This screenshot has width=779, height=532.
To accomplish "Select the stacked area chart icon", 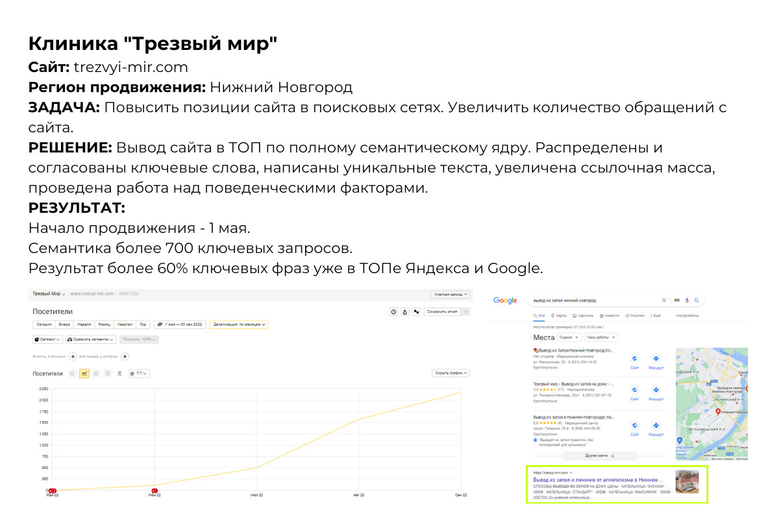I will click(96, 373).
